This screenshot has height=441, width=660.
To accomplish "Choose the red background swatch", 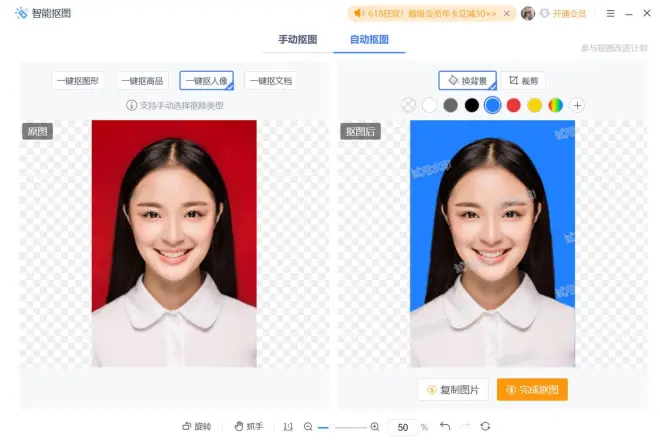I will click(x=514, y=105).
